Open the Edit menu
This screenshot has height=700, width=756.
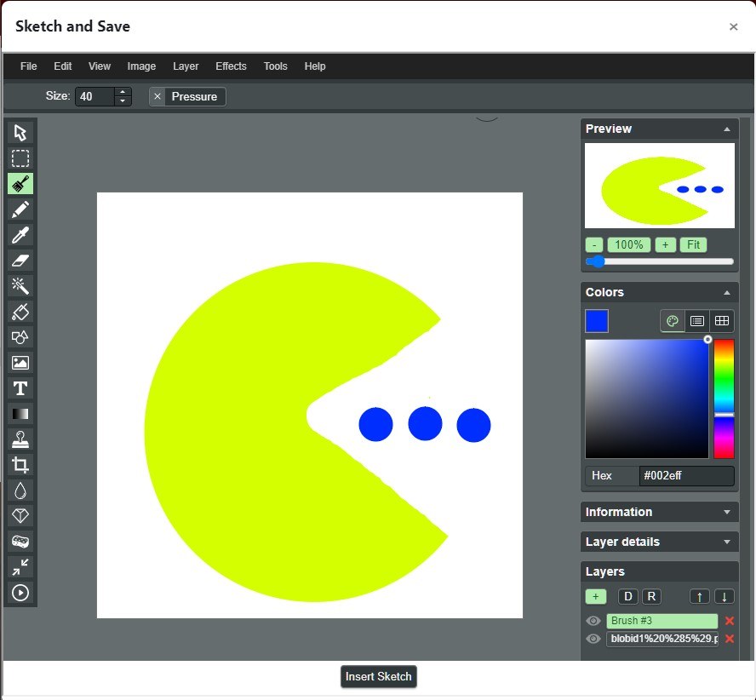pyautogui.click(x=63, y=66)
